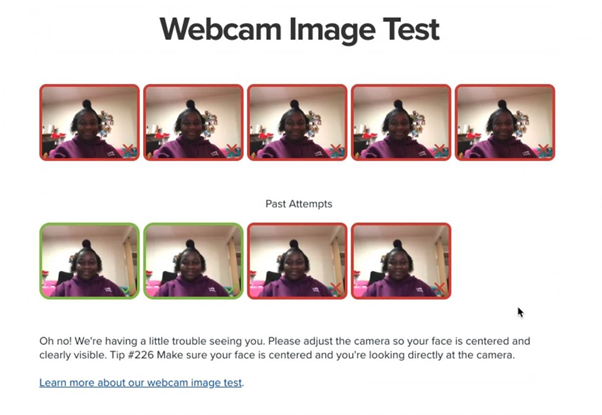This screenshot has width=602, height=415.
Task: Click green checkmark on second past attempt
Action: tap(232, 288)
